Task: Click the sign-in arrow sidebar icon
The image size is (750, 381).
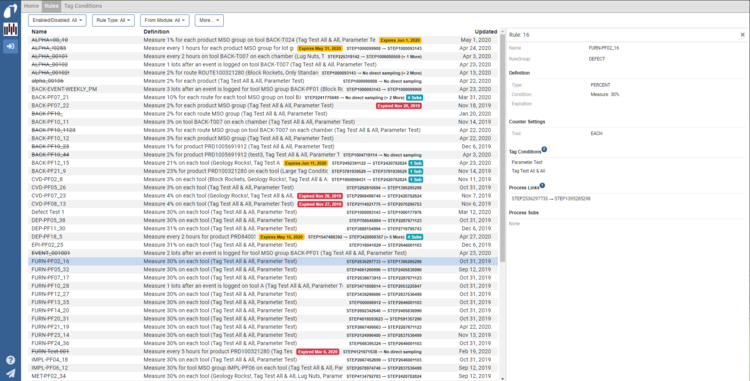Action: (10, 46)
